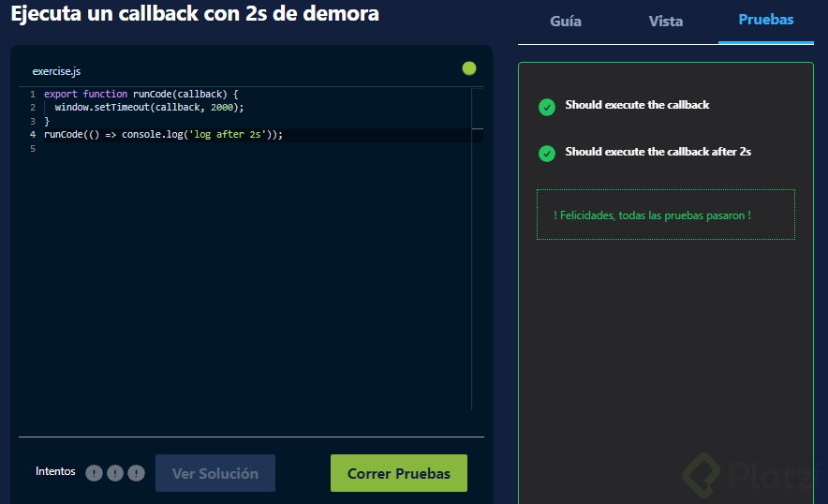Click line number 5 in the editor gutter
Screen dimensions: 828x504
(x=33, y=148)
